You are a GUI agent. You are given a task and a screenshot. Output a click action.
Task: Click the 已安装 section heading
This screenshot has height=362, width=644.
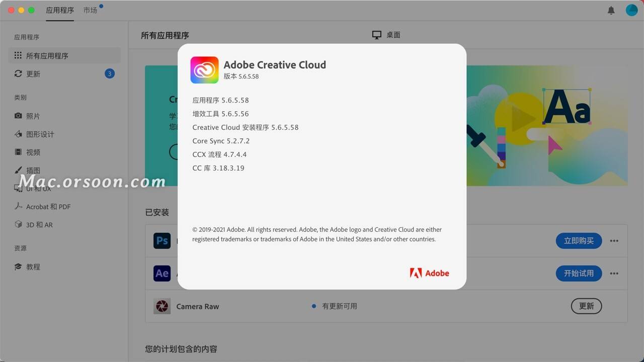click(x=157, y=212)
